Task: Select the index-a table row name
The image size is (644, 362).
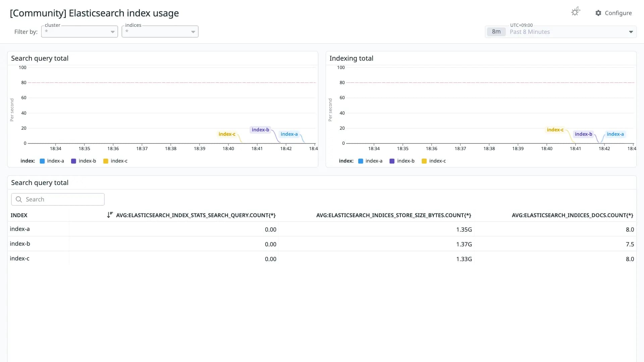Action: point(20,229)
